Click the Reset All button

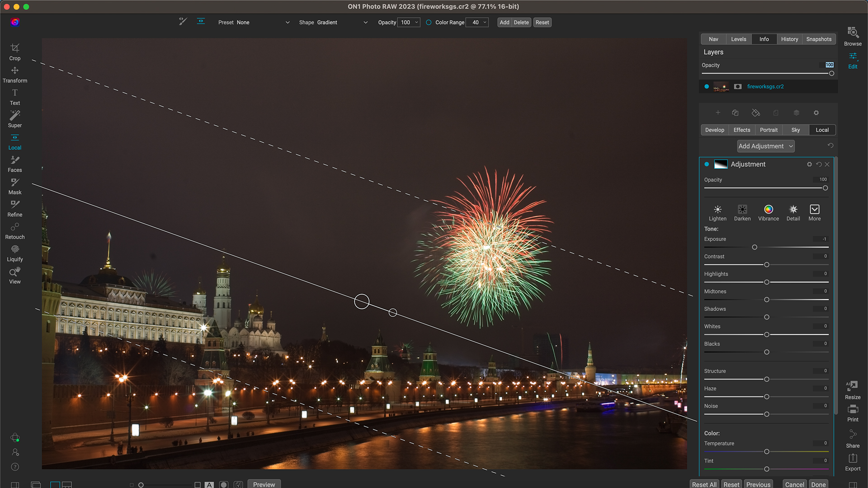coord(704,484)
